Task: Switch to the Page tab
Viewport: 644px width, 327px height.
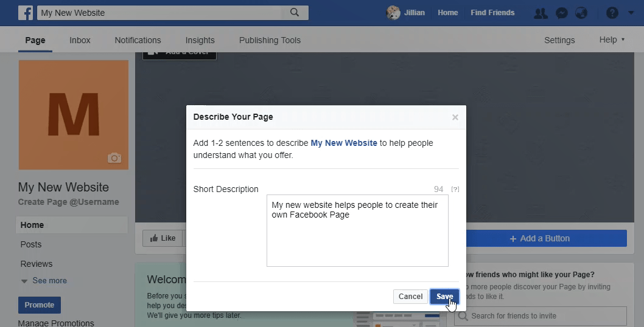Action: pos(35,40)
